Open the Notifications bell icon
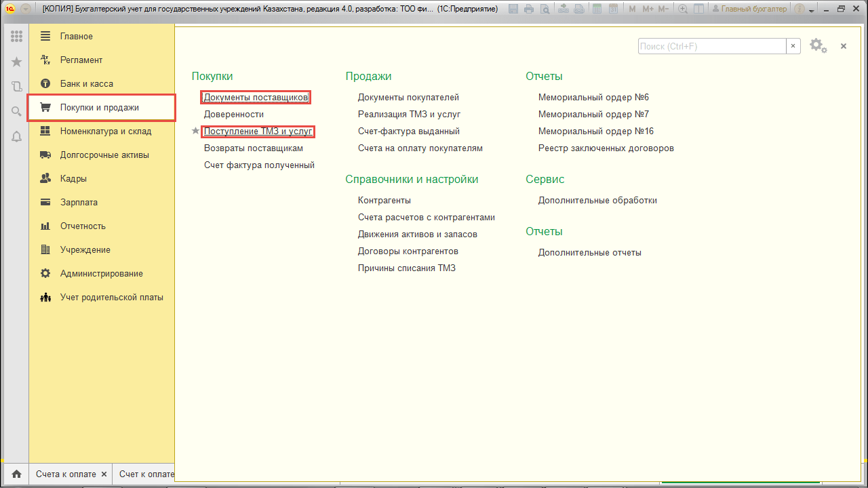 pos(15,134)
